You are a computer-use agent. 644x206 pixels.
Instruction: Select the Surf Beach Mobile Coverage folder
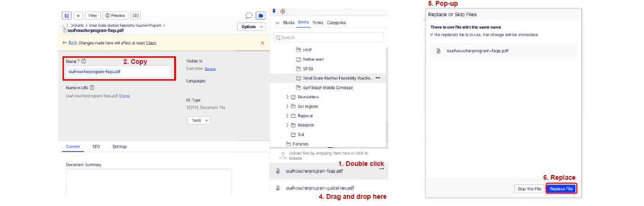coord(327,88)
